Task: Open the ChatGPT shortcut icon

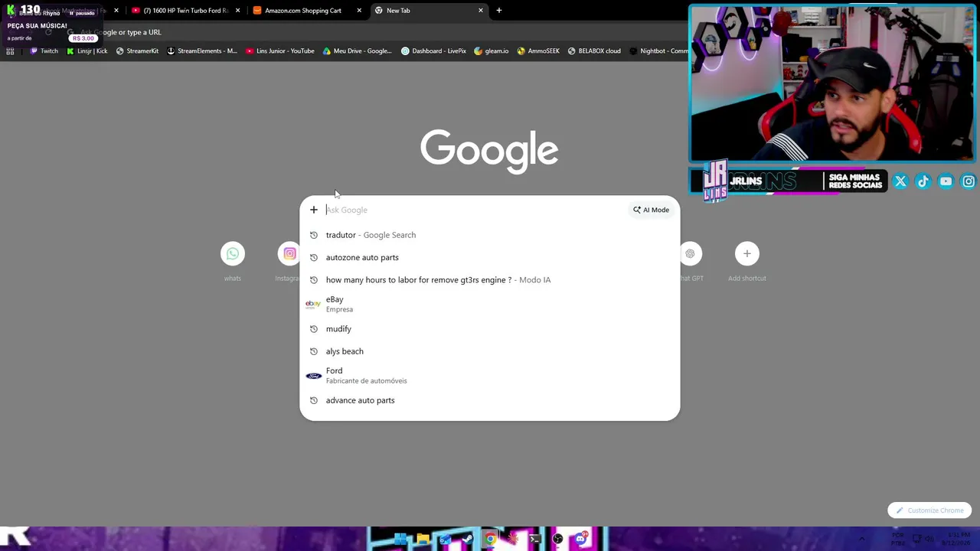Action: pos(690,253)
